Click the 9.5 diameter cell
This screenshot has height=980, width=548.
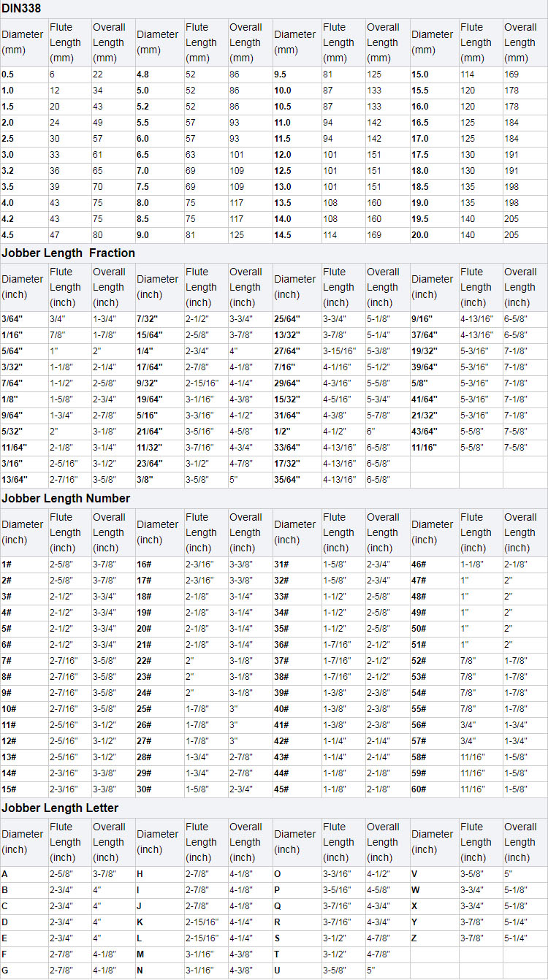(280, 74)
